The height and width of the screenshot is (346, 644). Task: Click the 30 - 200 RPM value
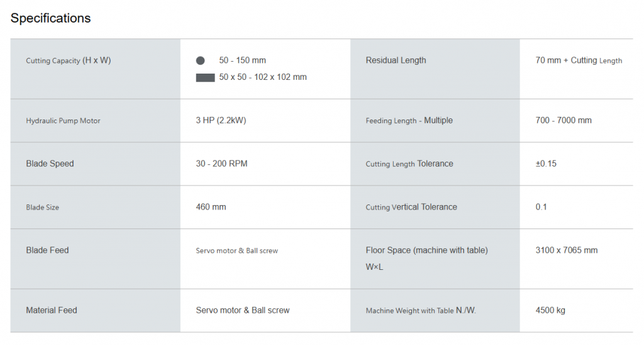[222, 164]
